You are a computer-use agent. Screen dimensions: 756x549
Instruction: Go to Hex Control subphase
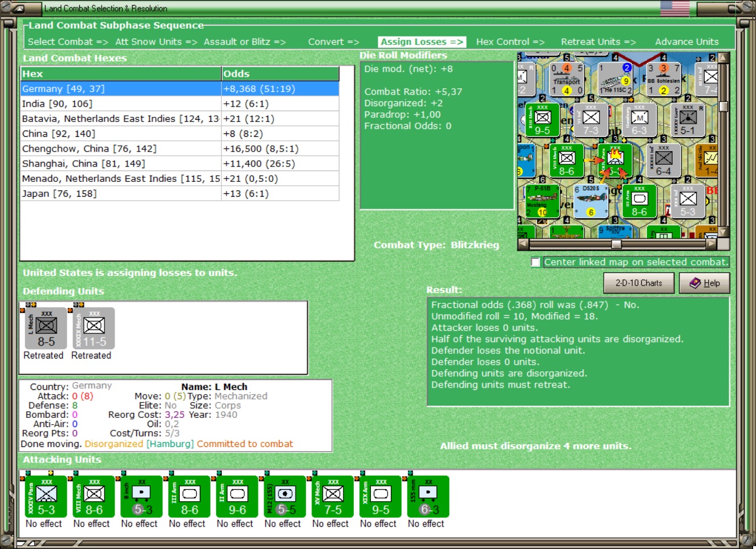[x=510, y=42]
